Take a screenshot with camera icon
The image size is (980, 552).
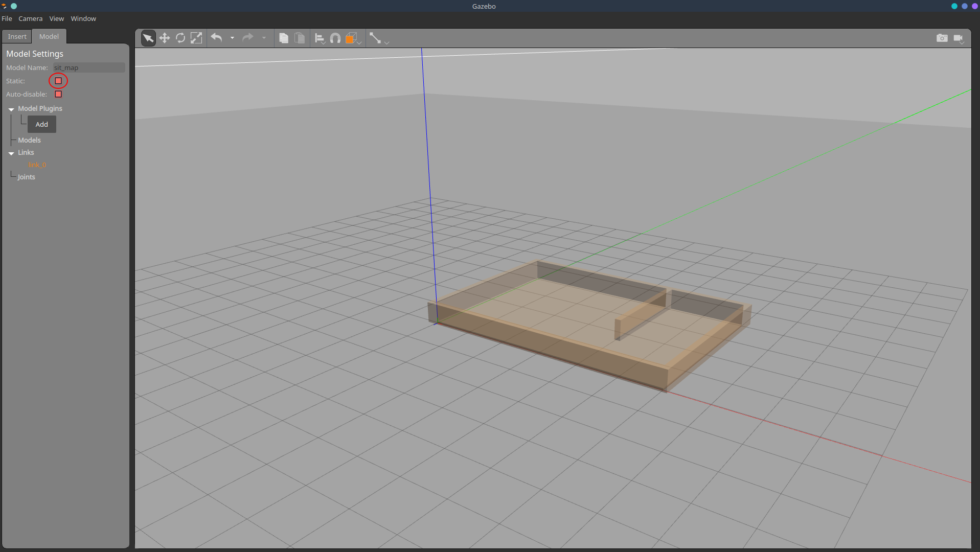[942, 38]
